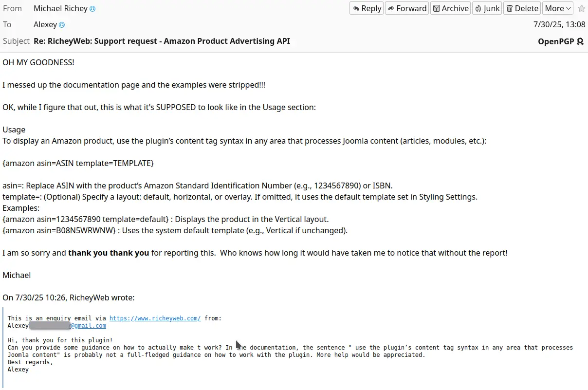This screenshot has width=588, height=390.
Task: Click the Reply button
Action: (367, 8)
